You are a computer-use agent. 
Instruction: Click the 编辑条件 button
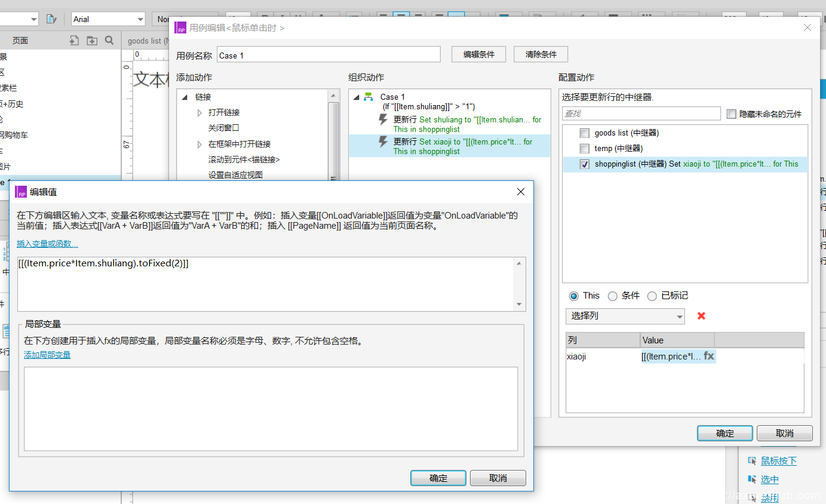(x=479, y=54)
